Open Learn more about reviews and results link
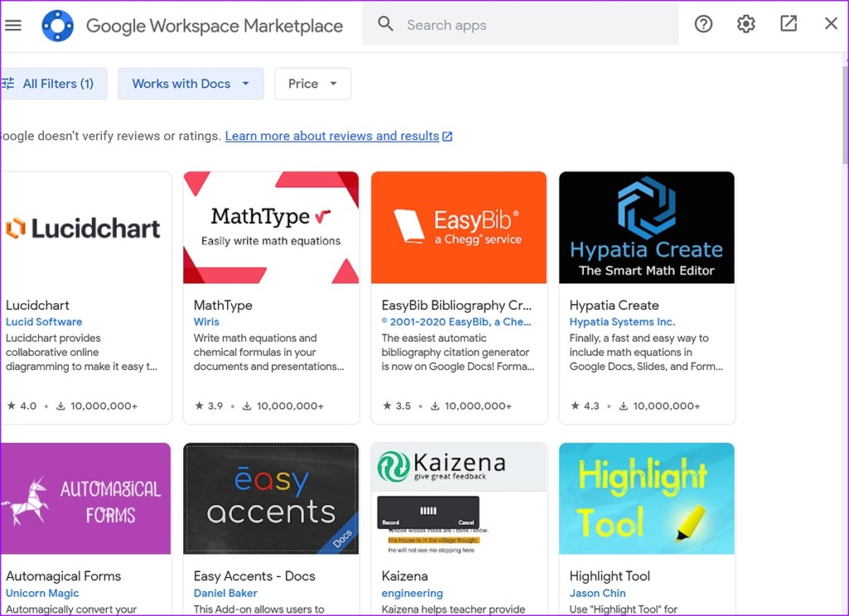 click(332, 136)
